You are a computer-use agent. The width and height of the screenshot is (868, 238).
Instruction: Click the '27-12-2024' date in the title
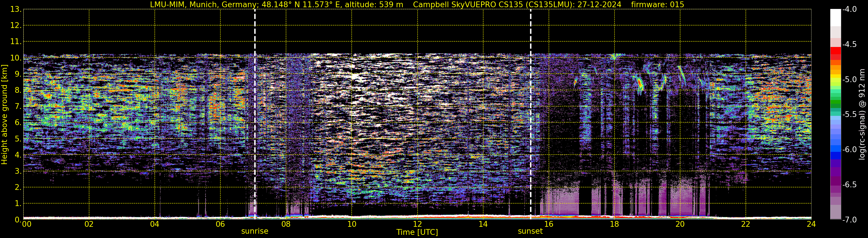(x=600, y=4)
